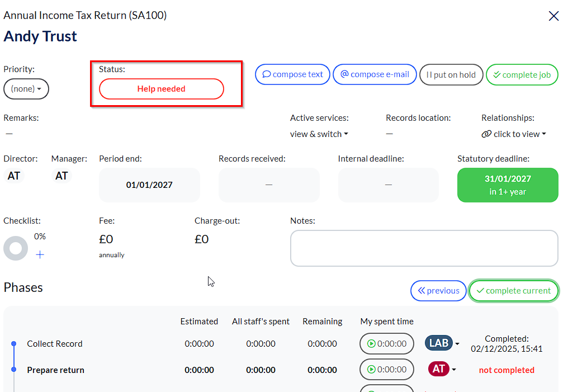Screen dimensions: 568x392
Task: Click the checklist progress ring
Action: point(16,248)
